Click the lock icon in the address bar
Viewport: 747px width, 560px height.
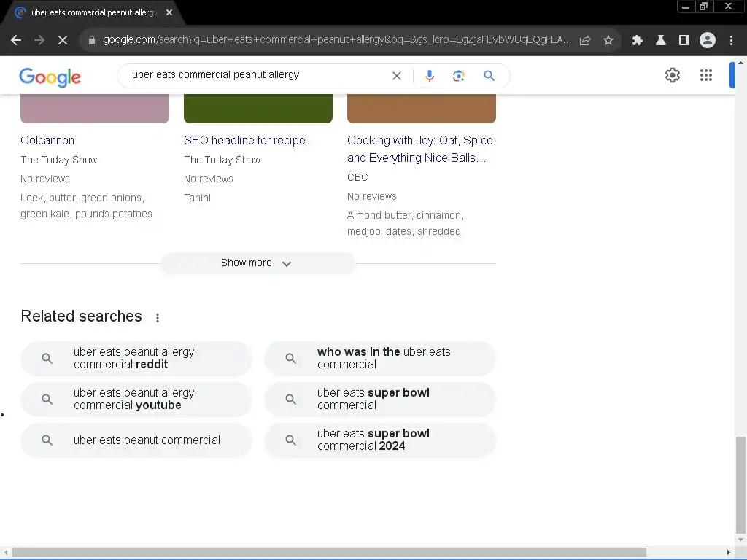[92, 40]
